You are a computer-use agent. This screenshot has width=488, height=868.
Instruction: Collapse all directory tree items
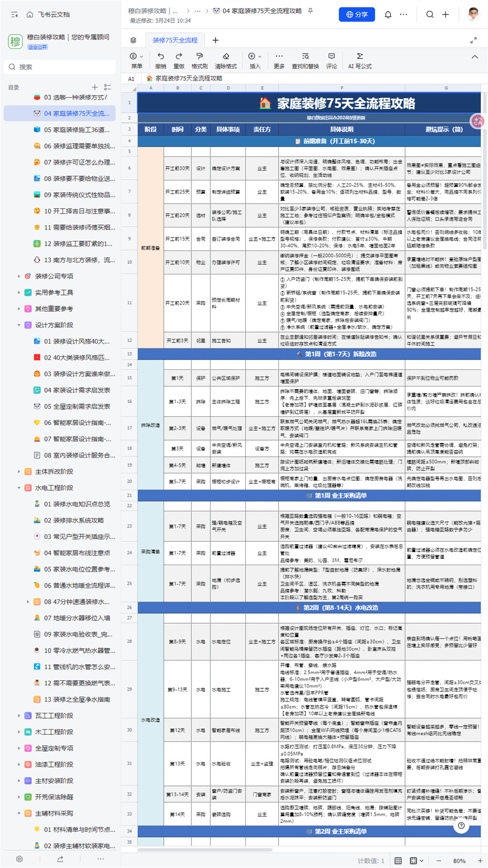click(x=107, y=87)
